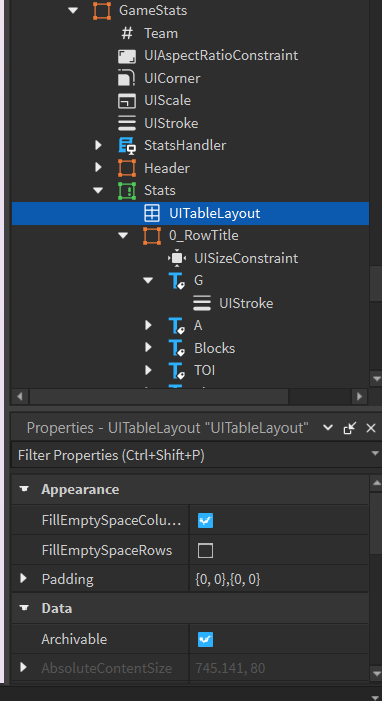
Task: Click Explorer vertical scrollbar down arrow
Action: pyautogui.click(x=376, y=380)
